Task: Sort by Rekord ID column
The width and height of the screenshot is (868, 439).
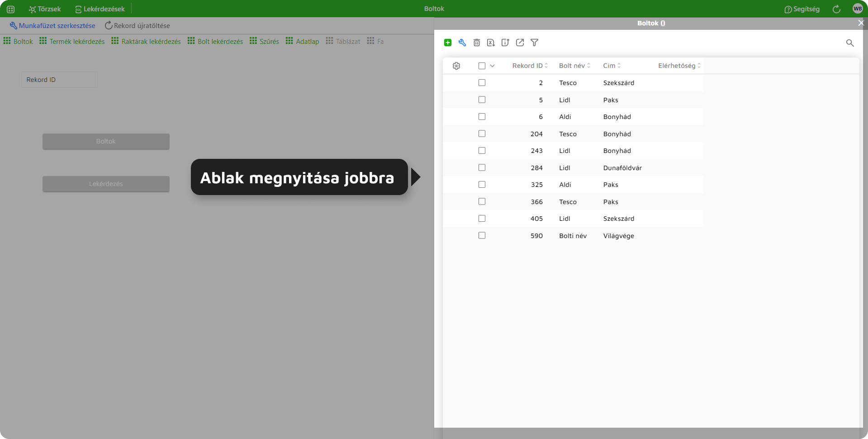Action: (530, 66)
